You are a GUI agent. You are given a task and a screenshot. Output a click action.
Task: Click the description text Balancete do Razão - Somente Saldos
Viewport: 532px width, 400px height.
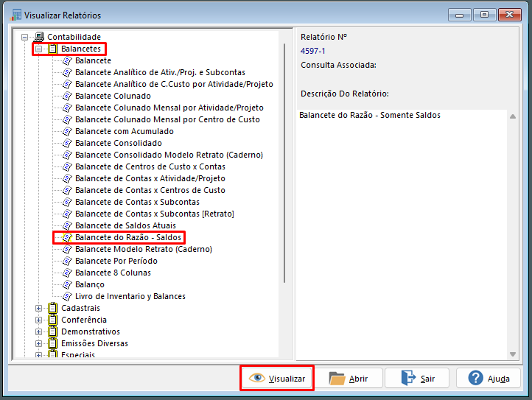pos(370,116)
